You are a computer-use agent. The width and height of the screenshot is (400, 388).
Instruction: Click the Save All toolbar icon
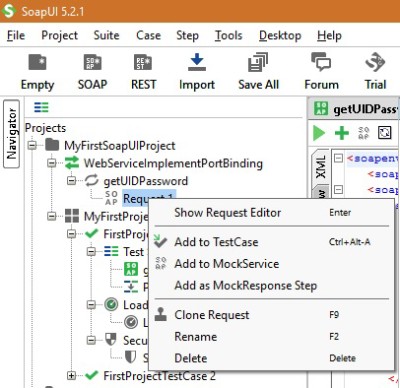point(258,62)
